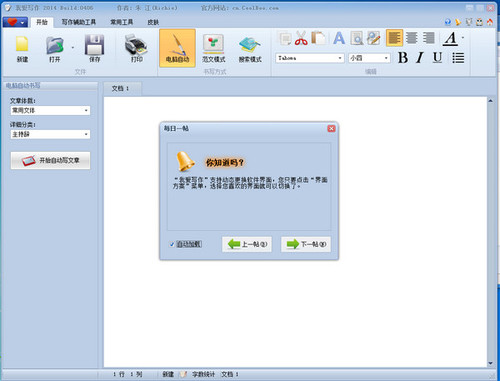Click the 1 行 1 列 status text
This screenshot has width=500, height=381.
point(127,374)
